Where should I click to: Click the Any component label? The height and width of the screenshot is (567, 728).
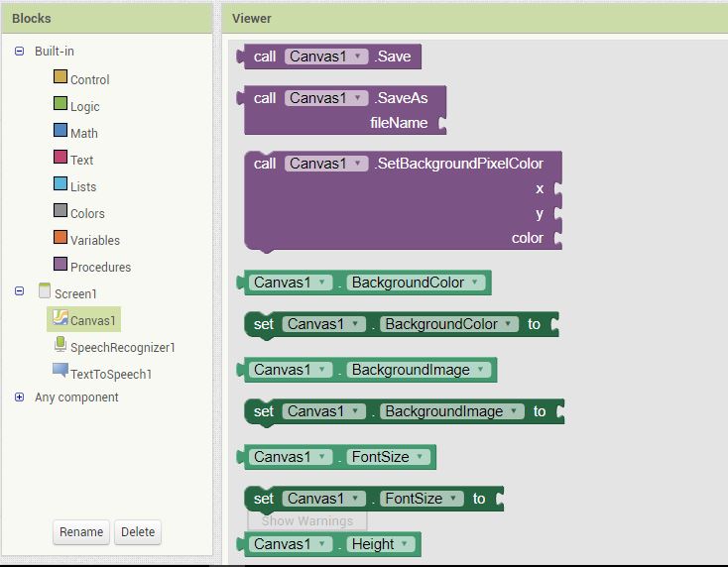point(76,397)
